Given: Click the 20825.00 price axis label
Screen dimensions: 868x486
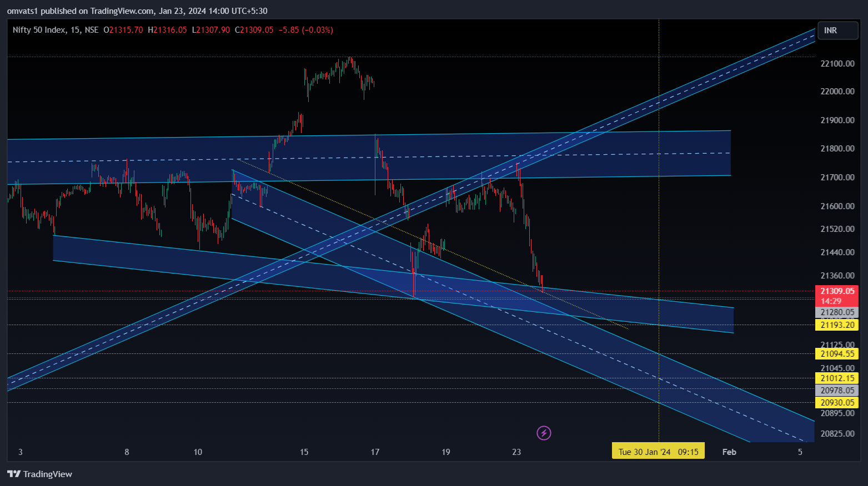Looking at the screenshot, I should point(837,434).
